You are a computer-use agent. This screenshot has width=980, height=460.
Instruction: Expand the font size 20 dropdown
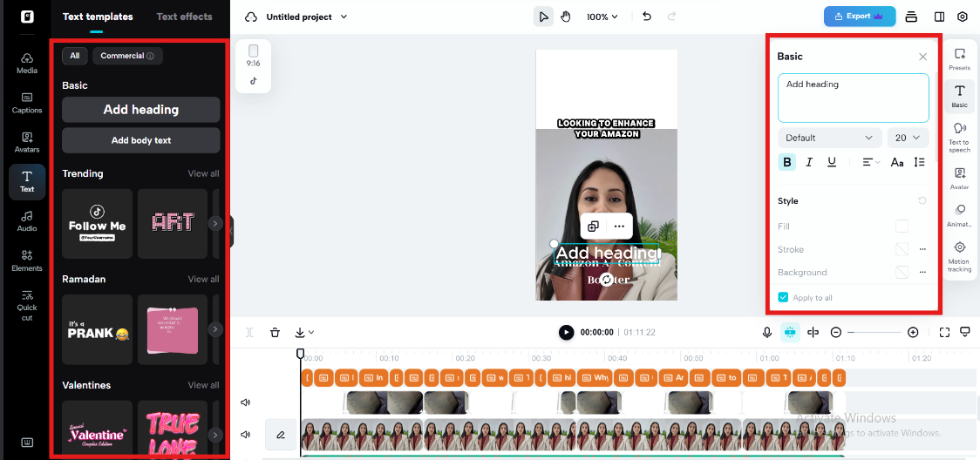(908, 138)
